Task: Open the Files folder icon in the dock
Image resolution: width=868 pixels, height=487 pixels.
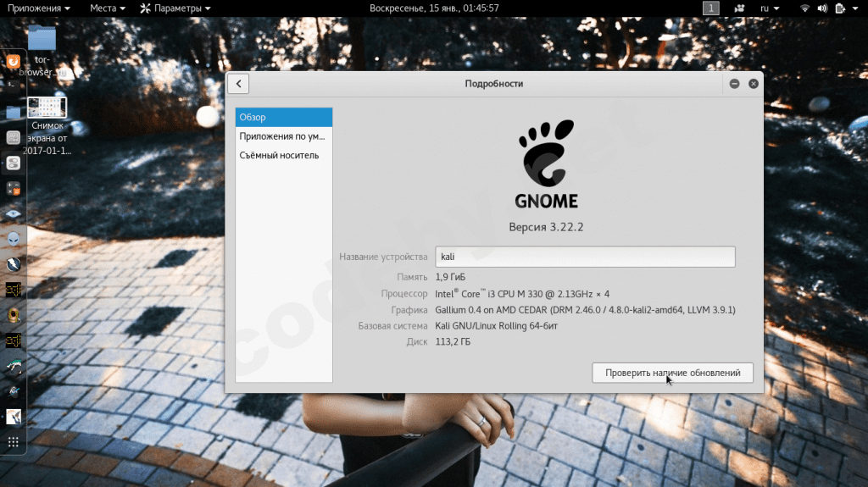Action: 14,113
